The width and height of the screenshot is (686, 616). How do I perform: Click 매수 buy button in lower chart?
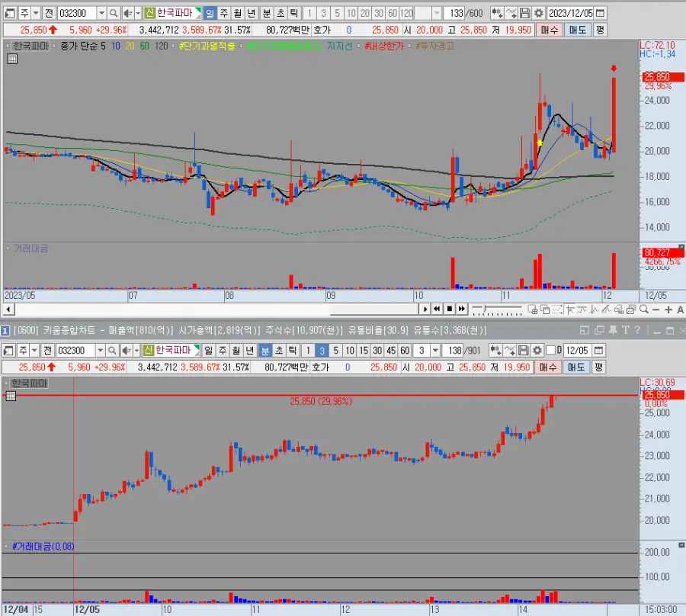pos(548,367)
